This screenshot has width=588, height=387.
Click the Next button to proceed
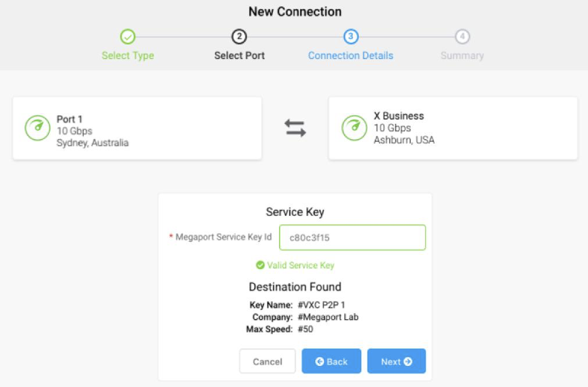(396, 361)
